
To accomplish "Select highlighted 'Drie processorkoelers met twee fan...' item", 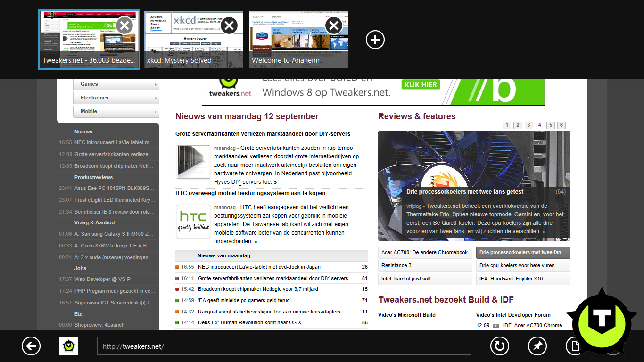I will pos(523,253).
